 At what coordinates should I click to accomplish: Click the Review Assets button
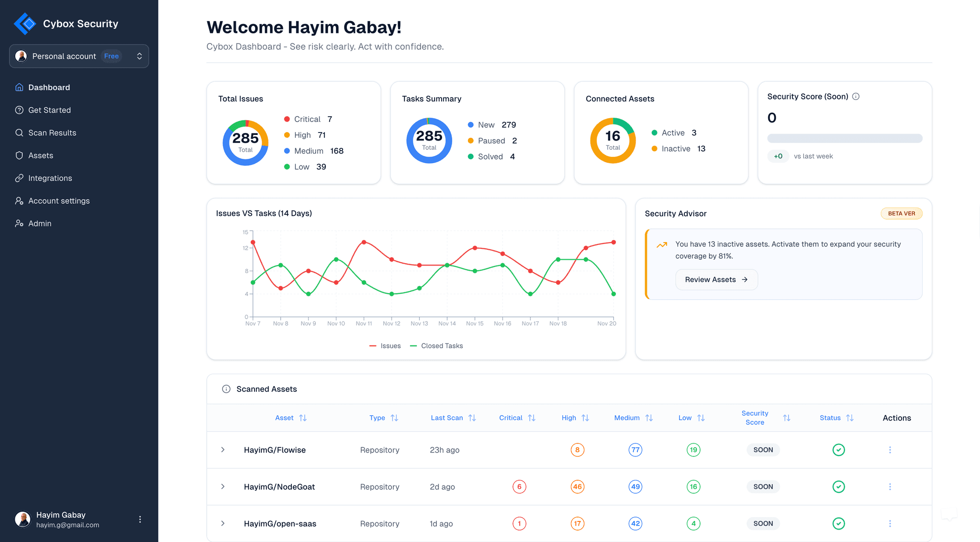[716, 279]
